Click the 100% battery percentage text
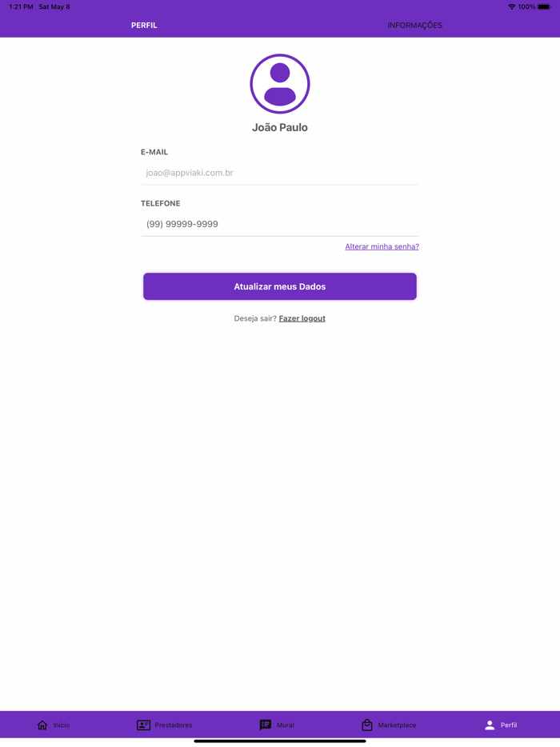This screenshot has width=560, height=747. click(x=528, y=6)
